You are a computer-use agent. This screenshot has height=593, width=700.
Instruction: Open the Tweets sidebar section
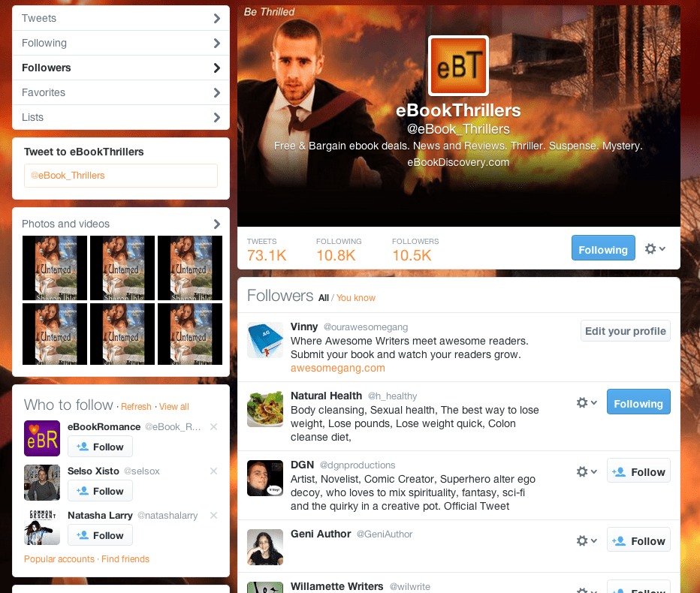tap(121, 18)
